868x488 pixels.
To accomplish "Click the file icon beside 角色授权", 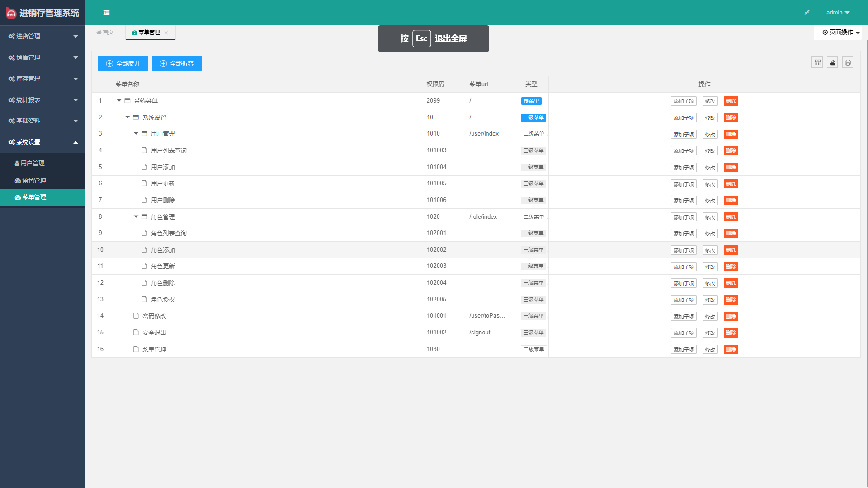I will click(145, 300).
